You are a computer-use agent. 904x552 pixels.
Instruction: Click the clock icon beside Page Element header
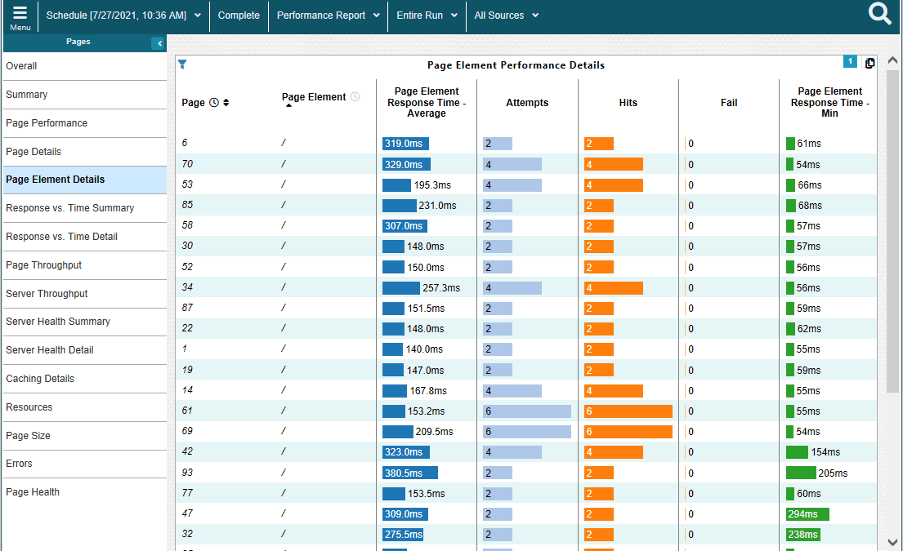(355, 97)
